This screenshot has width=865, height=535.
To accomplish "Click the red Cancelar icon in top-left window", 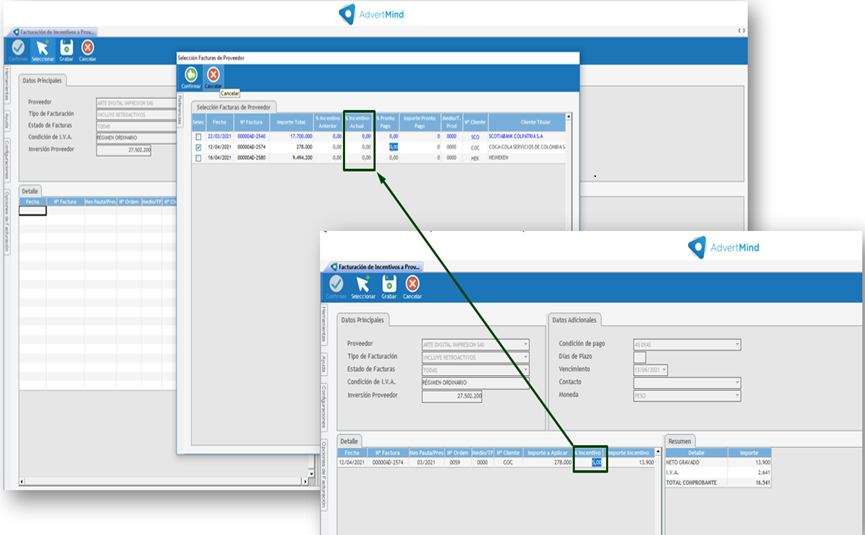I will [x=88, y=48].
